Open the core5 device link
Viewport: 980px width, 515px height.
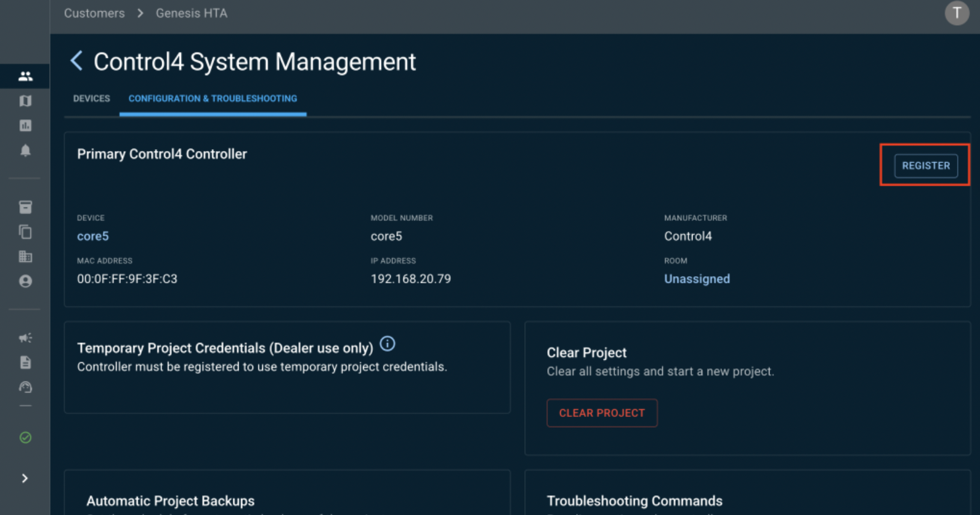click(x=93, y=236)
